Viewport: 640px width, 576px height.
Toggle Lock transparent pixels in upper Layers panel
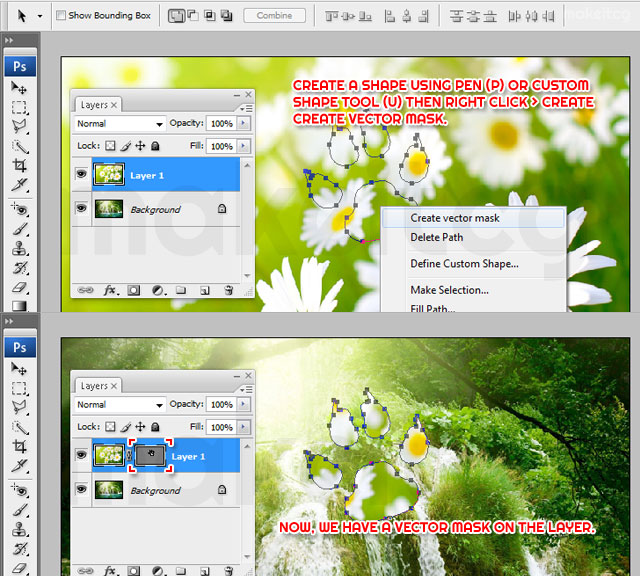(x=110, y=146)
